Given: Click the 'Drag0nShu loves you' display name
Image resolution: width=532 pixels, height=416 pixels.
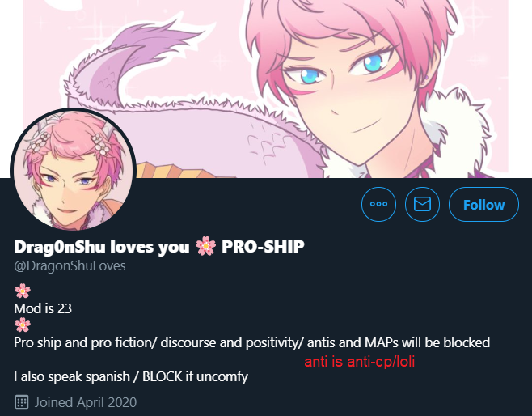Looking at the screenshot, I should point(101,247).
